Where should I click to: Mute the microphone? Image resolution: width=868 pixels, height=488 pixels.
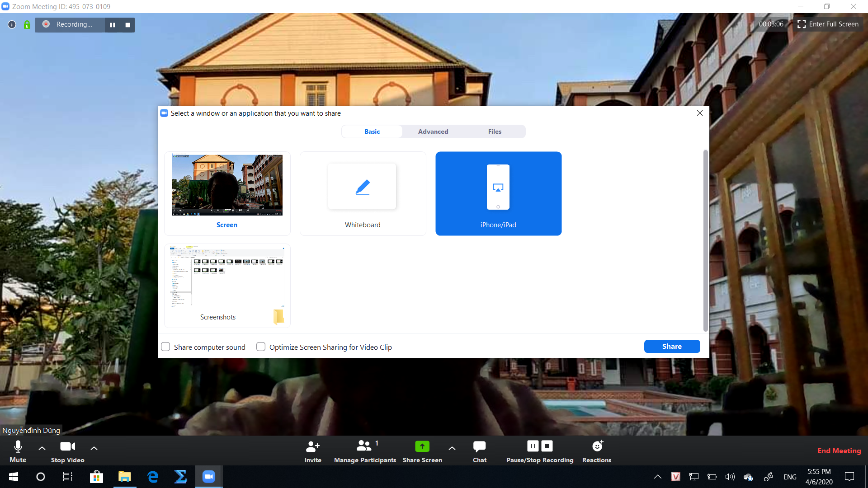click(18, 451)
